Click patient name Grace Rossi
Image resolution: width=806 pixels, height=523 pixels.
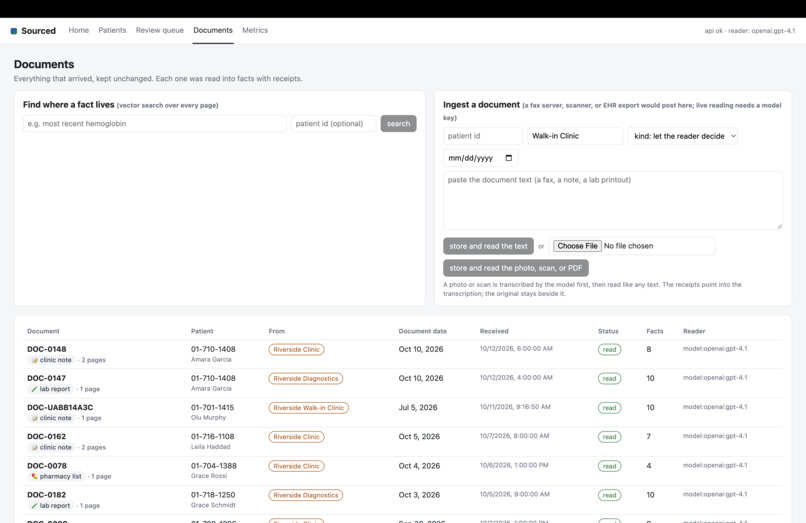click(x=209, y=476)
